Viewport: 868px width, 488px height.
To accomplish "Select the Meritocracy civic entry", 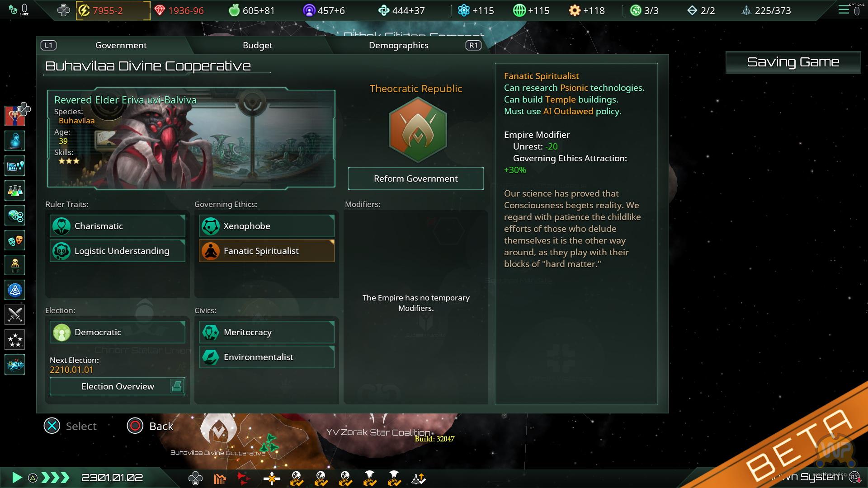I will click(x=267, y=332).
